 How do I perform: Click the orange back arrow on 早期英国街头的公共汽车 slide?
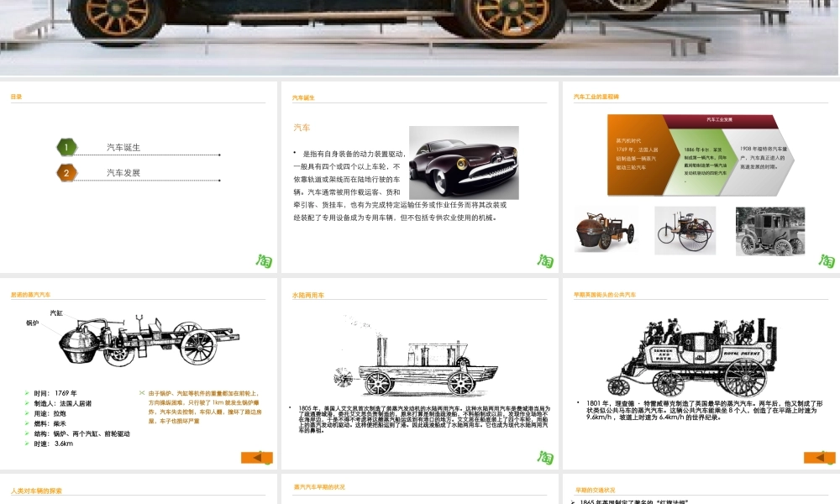[820, 458]
